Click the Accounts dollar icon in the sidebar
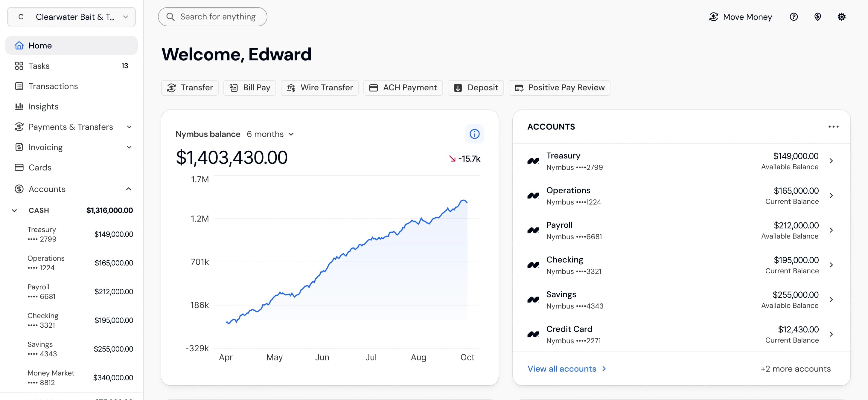868x400 pixels. click(19, 189)
